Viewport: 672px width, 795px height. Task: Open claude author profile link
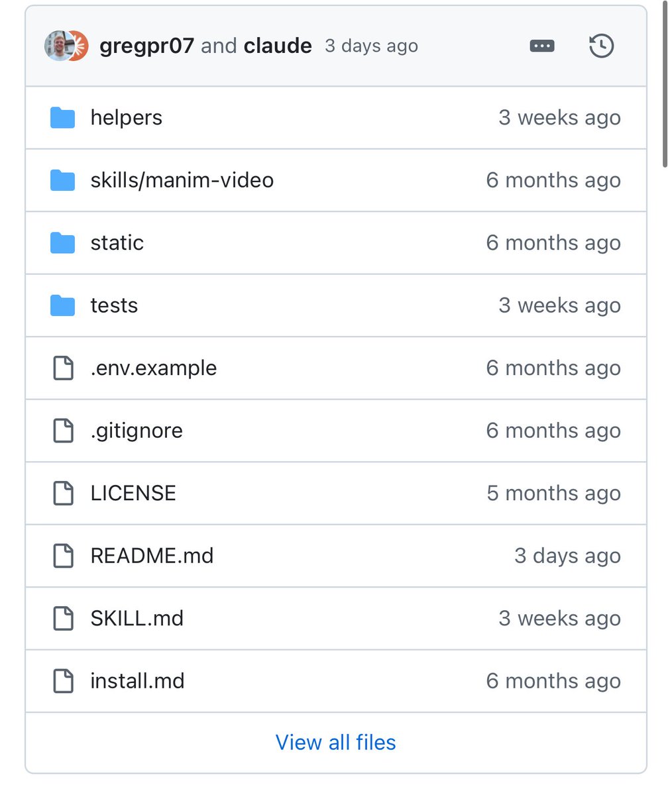tap(278, 46)
